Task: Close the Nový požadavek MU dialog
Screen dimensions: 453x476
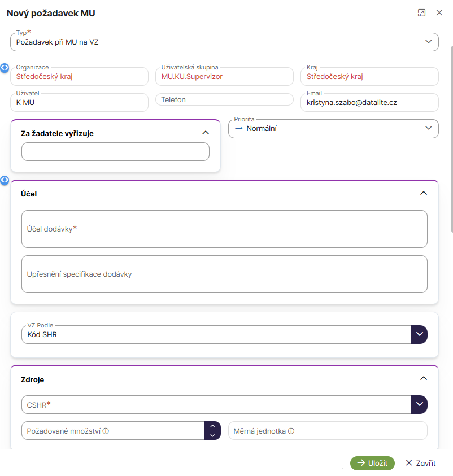Action: pyautogui.click(x=439, y=13)
